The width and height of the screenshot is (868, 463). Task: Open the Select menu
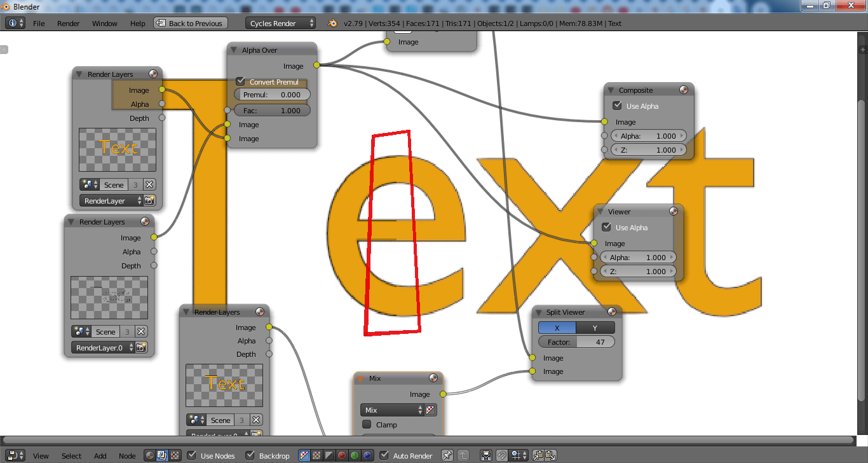71,455
